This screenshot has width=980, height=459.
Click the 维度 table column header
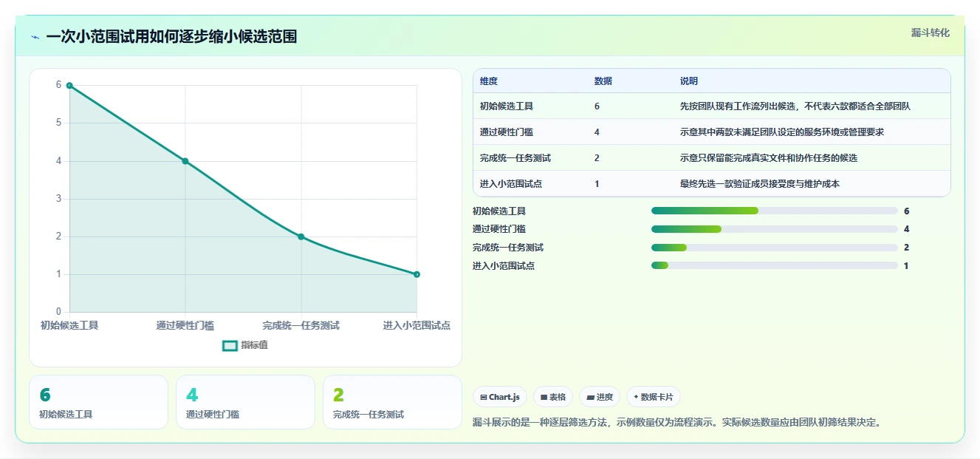488,81
